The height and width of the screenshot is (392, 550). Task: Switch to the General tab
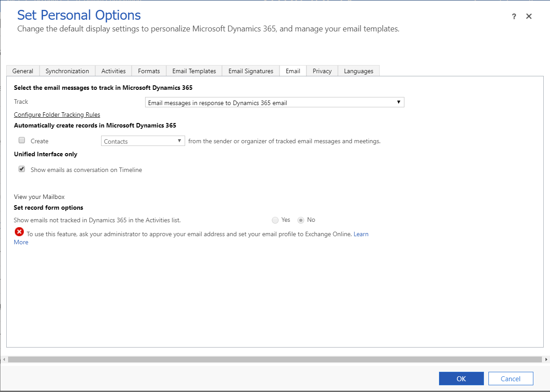[x=23, y=71]
